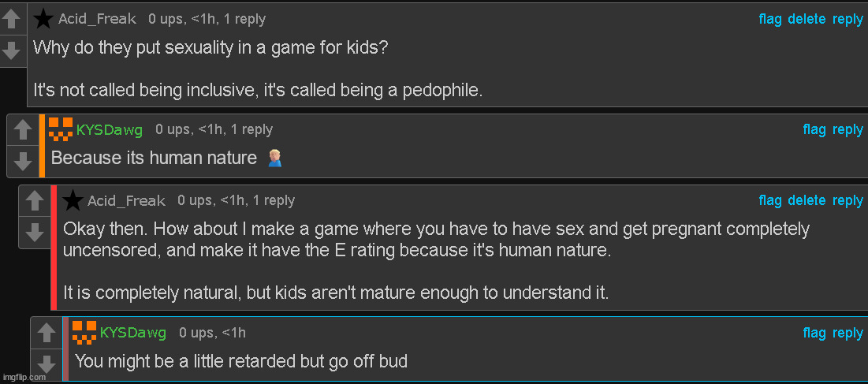Viewport: 868px width, 384px height.
Task: Delete Acid_Freak's "Okay then" reply
Action: pyautogui.click(x=807, y=200)
